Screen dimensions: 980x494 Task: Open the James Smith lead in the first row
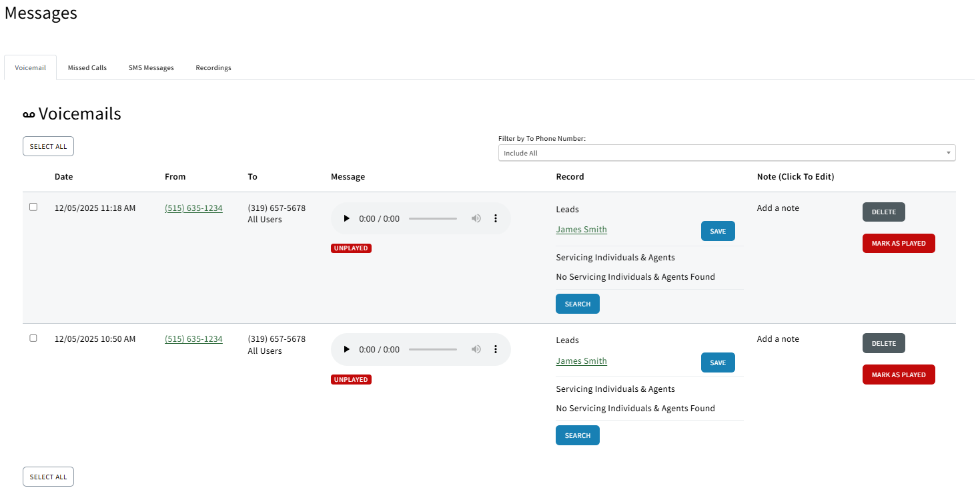580,229
